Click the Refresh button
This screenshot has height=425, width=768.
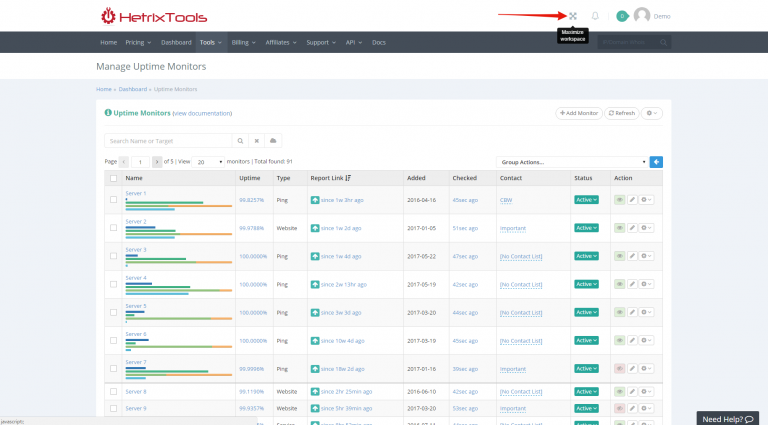coord(622,113)
